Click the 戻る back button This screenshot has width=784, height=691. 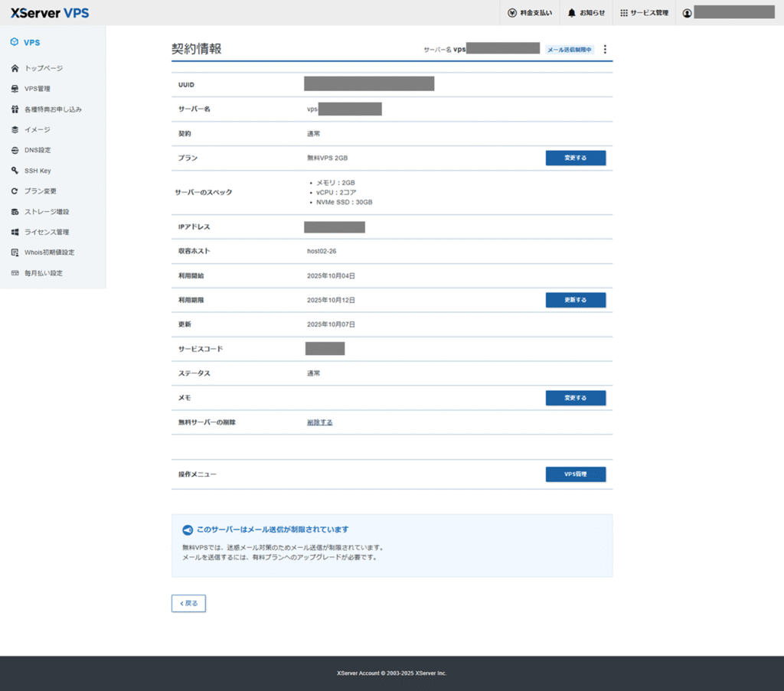pos(188,603)
